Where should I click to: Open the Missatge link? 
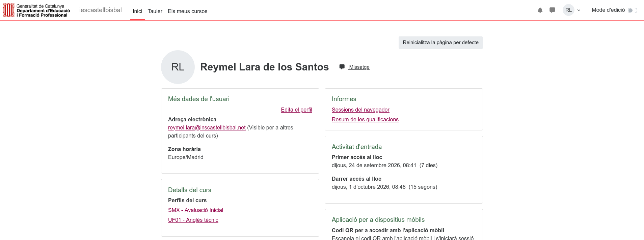[x=359, y=67]
